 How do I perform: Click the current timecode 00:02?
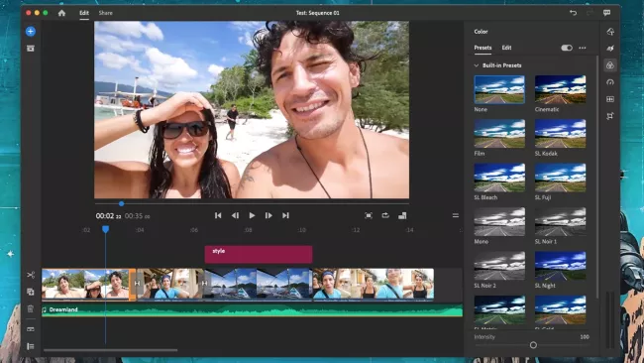(x=108, y=216)
